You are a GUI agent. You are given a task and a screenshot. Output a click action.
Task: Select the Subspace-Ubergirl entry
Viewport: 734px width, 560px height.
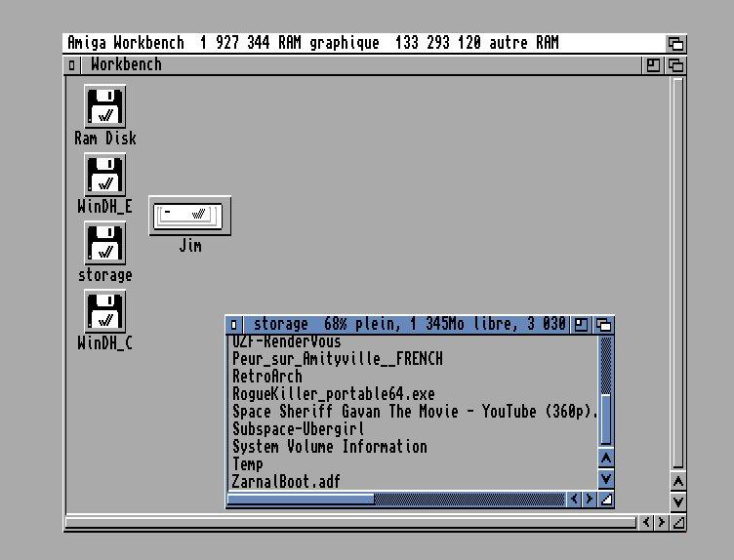298,429
